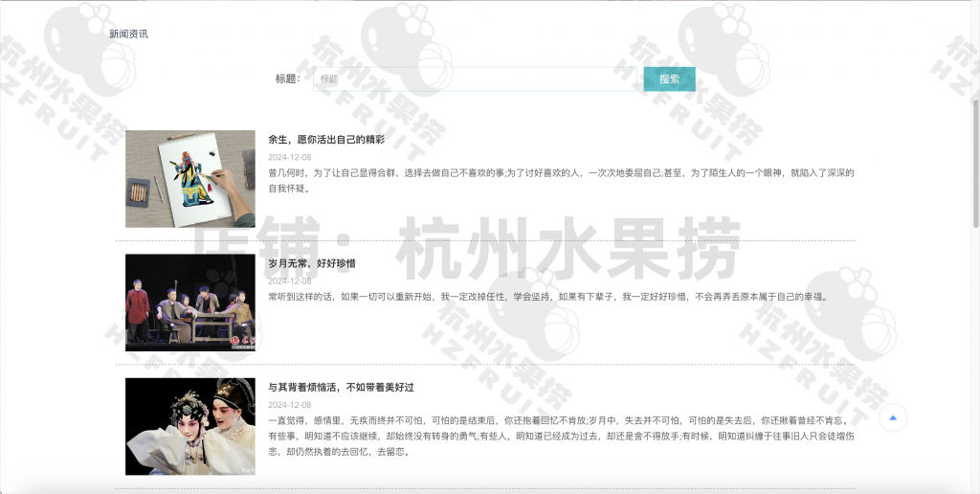Viewport: 980px width, 494px height.
Task: Open article 余生，愿你活出自己的精彩
Action: coord(326,140)
